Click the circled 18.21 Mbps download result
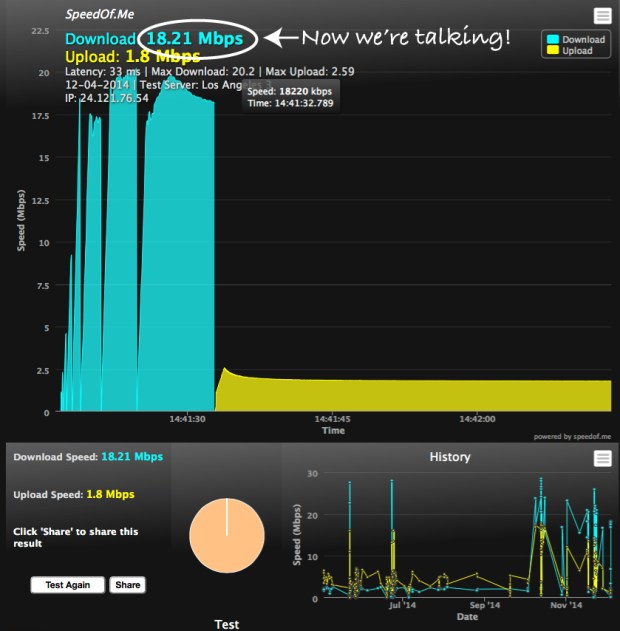 coord(197,38)
